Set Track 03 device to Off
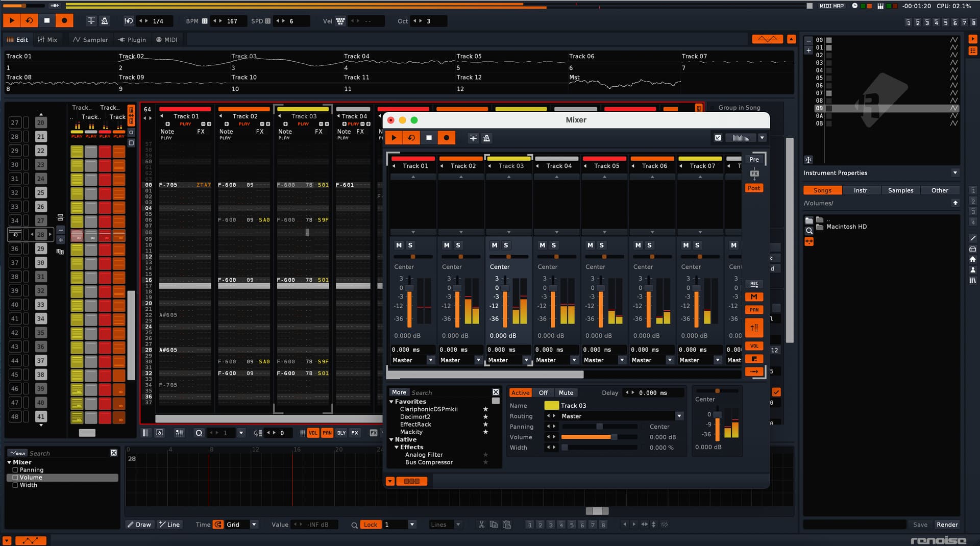 pos(543,393)
